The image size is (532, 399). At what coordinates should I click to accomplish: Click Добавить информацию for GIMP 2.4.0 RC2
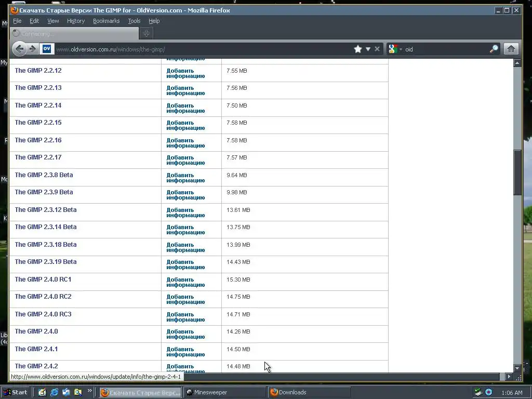click(185, 299)
